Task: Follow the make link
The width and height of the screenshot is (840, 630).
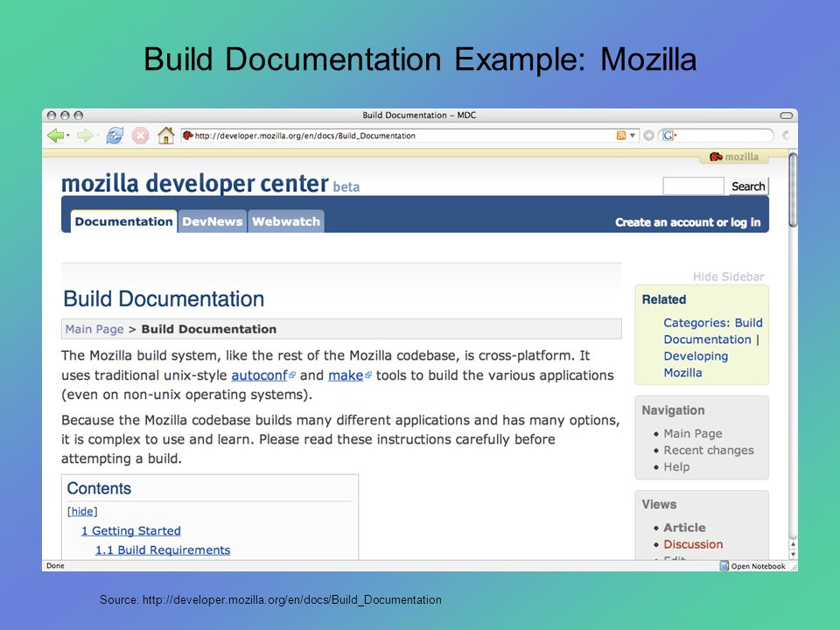Action: coord(346,375)
